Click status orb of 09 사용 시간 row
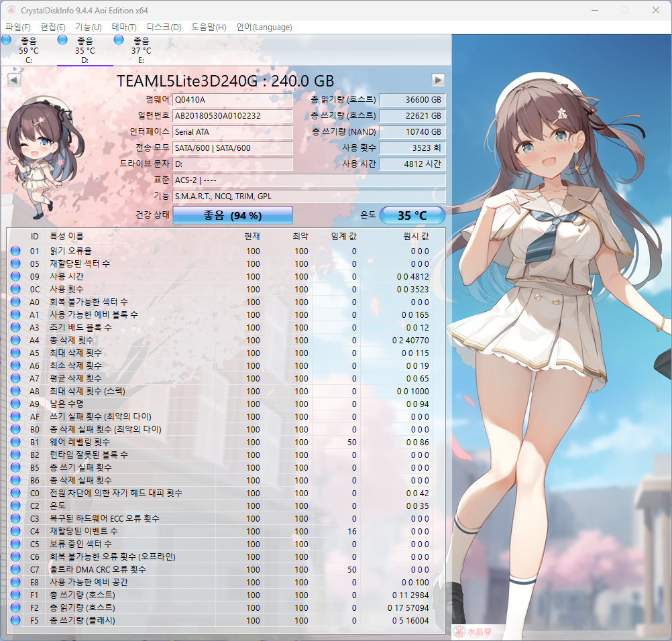 (15, 276)
